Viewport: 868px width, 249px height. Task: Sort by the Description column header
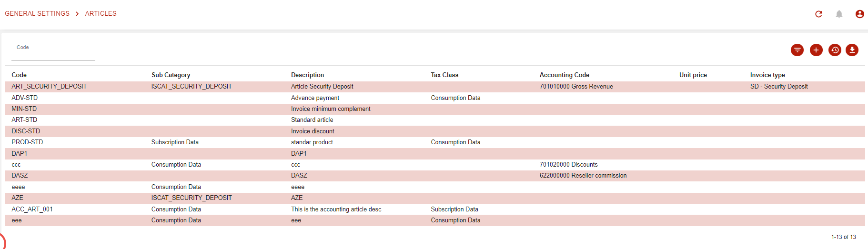tap(307, 75)
